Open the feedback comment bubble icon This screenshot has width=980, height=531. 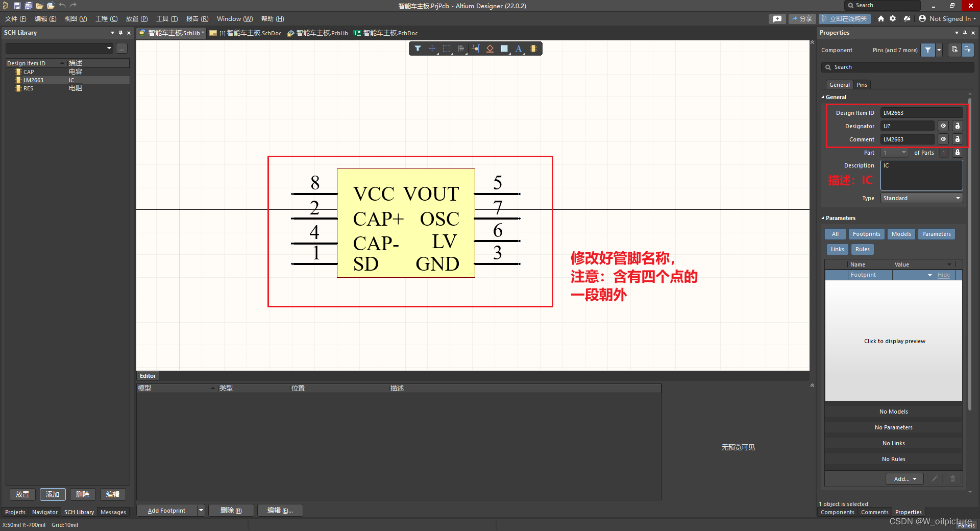pyautogui.click(x=777, y=19)
